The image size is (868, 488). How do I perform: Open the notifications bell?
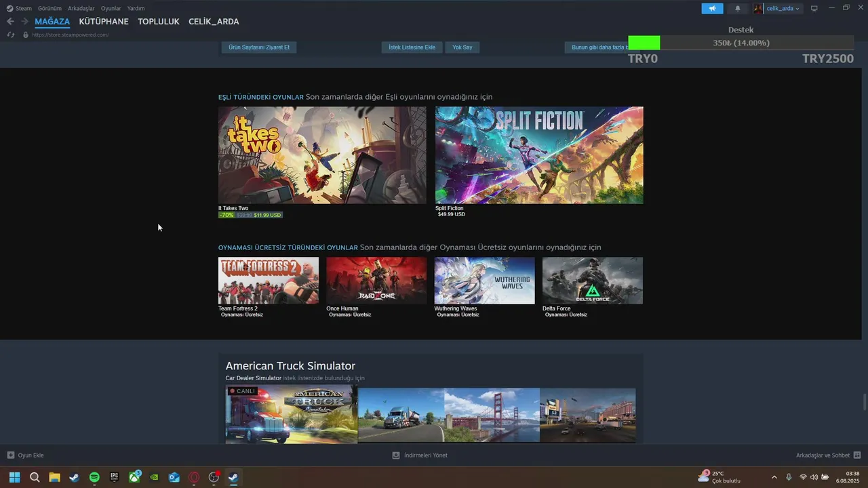pos(738,8)
